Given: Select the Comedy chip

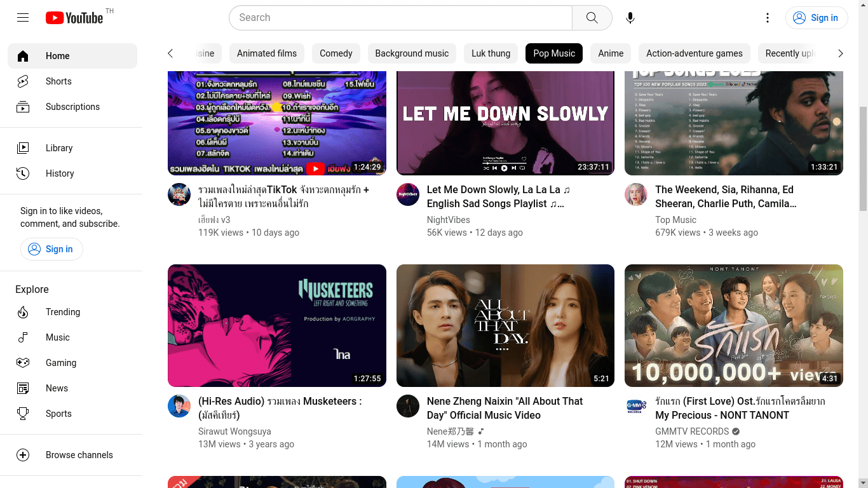Looking at the screenshot, I should [x=336, y=53].
